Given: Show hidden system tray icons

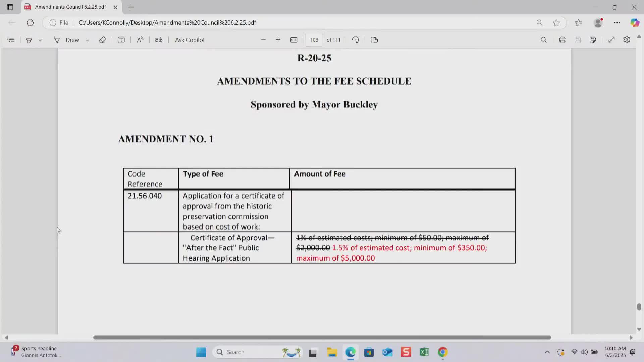Looking at the screenshot, I should pyautogui.click(x=547, y=352).
